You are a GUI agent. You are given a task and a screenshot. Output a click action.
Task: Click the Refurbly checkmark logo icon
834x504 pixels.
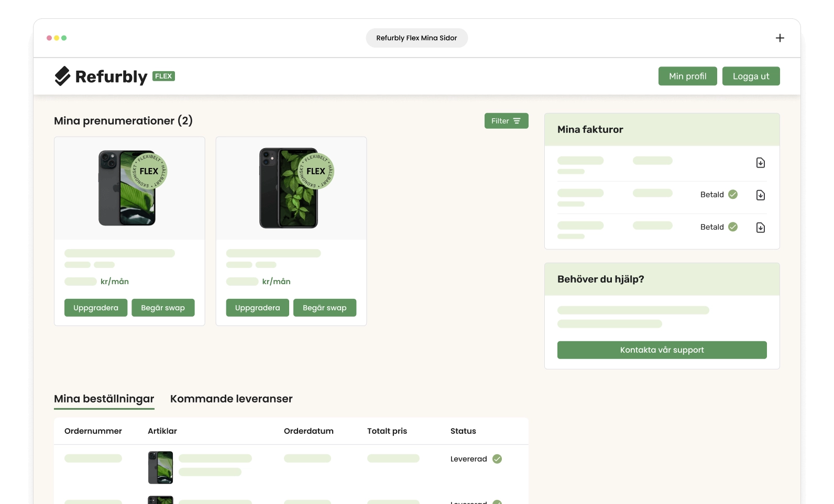point(62,76)
